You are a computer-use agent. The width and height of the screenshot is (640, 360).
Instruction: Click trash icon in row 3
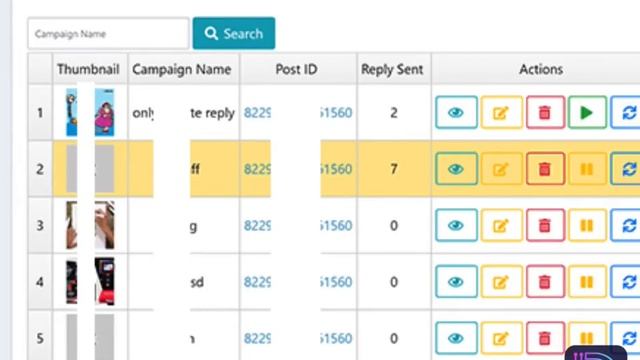point(545,225)
